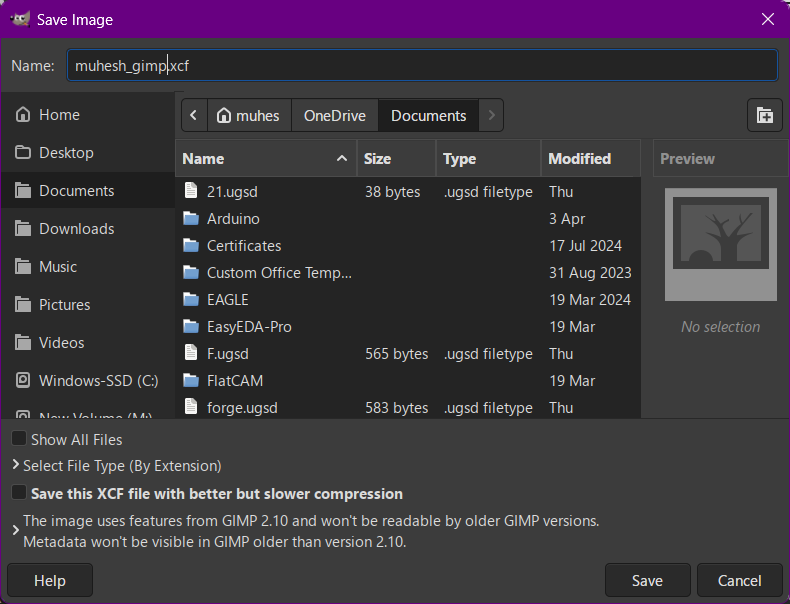790x604 pixels.
Task: Click the Downloads folder icon in sidebar
Action: [23, 228]
